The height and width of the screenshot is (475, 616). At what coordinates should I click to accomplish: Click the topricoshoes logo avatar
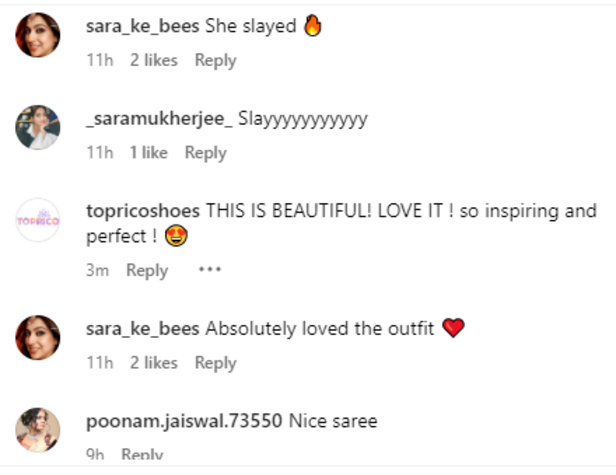click(38, 220)
